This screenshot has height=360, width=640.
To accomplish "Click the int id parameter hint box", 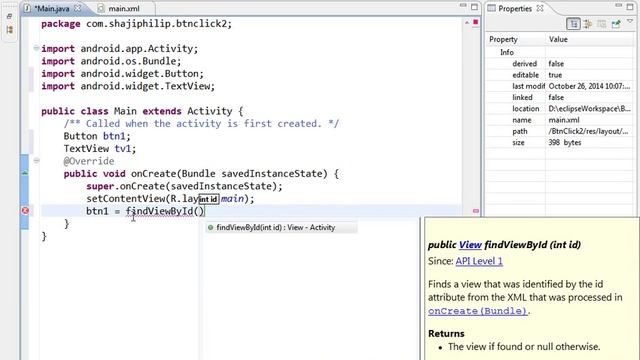I will tap(209, 199).
